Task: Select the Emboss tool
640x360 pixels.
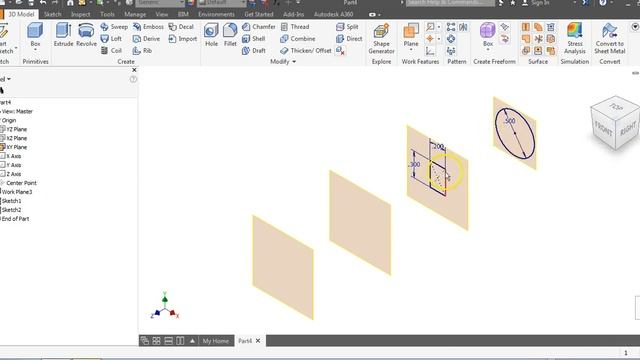Action: tap(148, 27)
